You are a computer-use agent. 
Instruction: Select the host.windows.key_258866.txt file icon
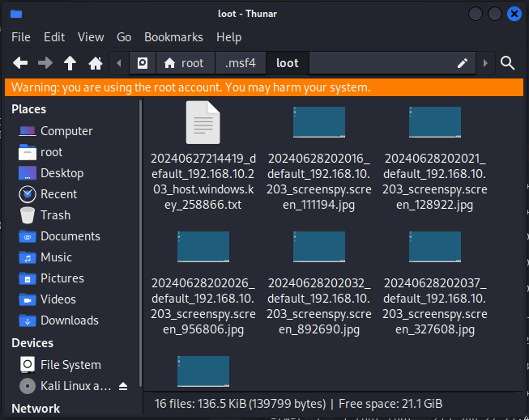203,123
